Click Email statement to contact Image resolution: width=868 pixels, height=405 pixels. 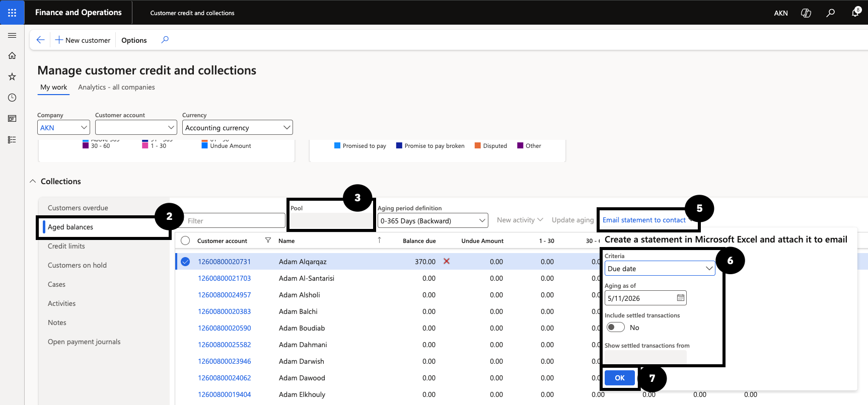click(x=644, y=220)
